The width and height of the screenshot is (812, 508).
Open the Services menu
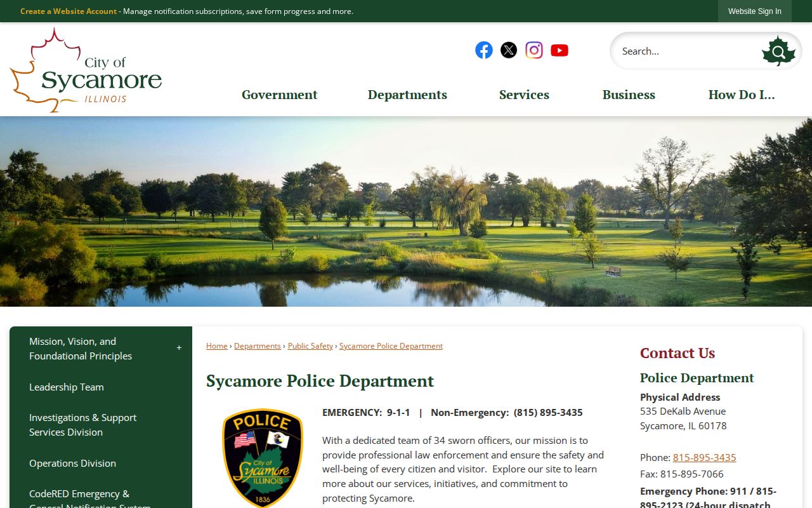click(x=524, y=95)
